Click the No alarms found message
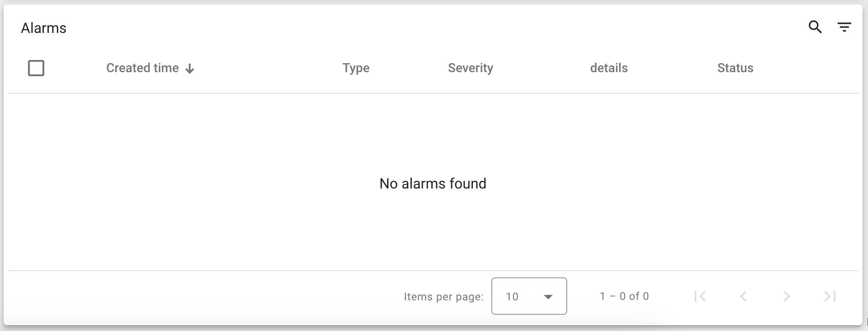The image size is (868, 331). [433, 184]
